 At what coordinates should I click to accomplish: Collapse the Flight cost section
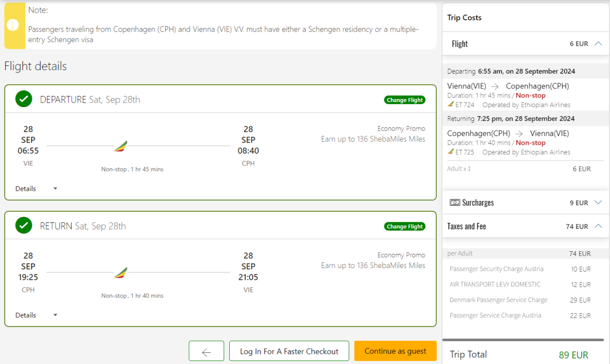[x=598, y=44]
